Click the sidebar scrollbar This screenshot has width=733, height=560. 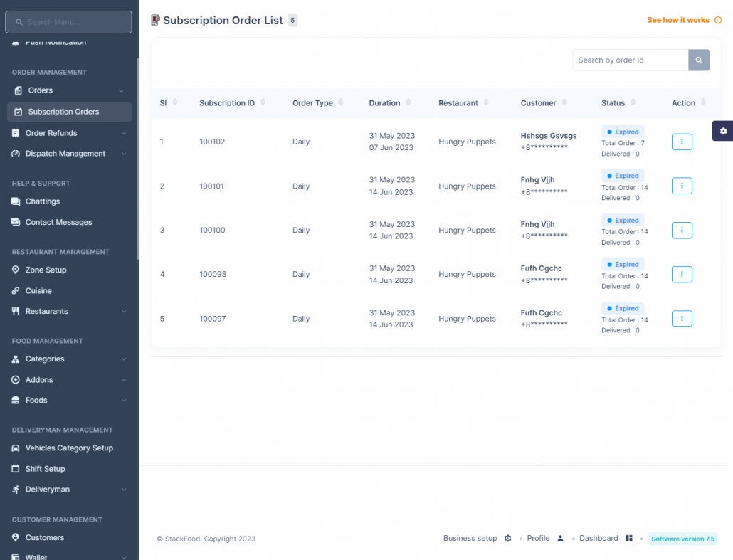[x=137, y=159]
